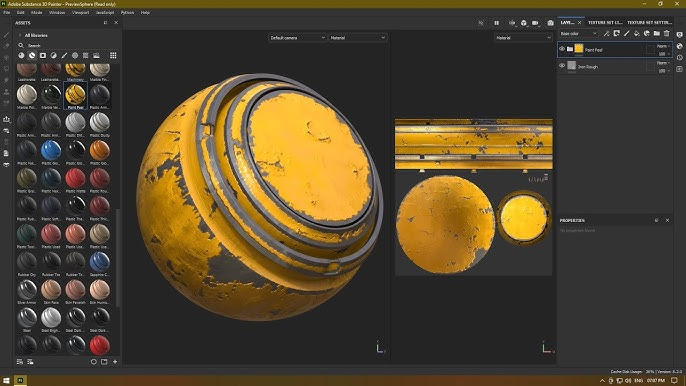The height and width of the screenshot is (386, 686).
Task: Click the plus icon at Assets bottom
Action: click(x=115, y=362)
